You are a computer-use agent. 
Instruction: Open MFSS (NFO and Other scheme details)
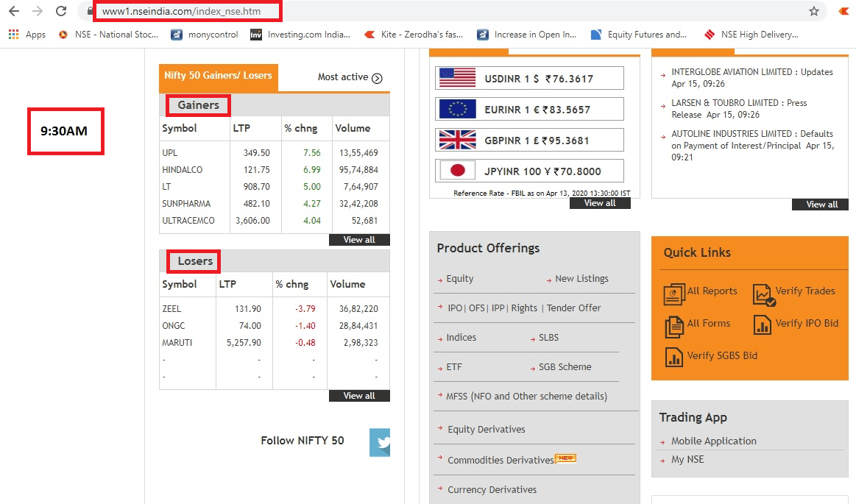(527, 397)
